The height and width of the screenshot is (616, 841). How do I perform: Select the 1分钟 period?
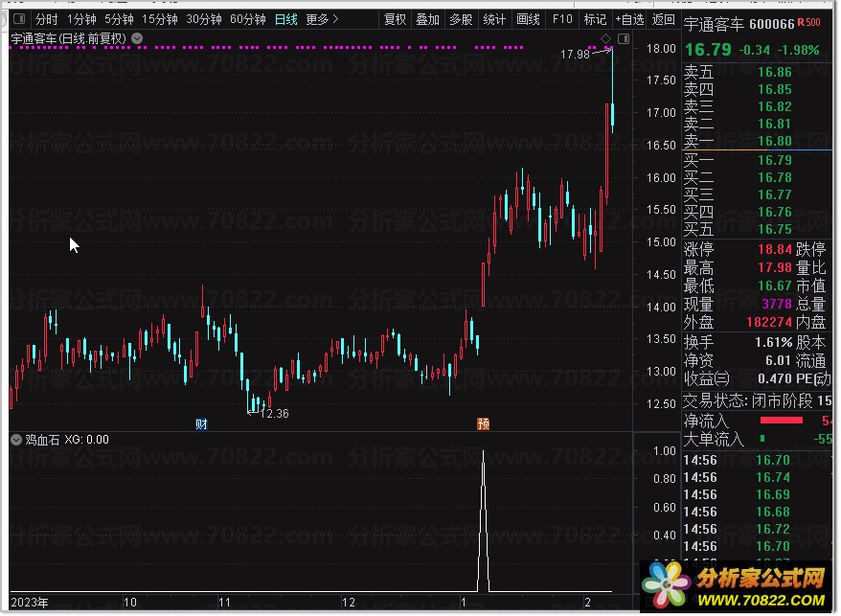coord(81,20)
